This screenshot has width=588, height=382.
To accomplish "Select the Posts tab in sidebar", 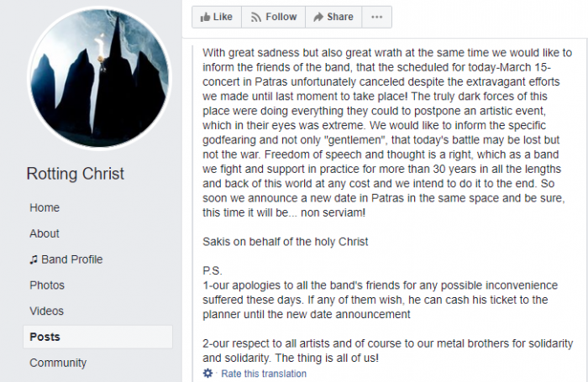I will click(x=97, y=337).
